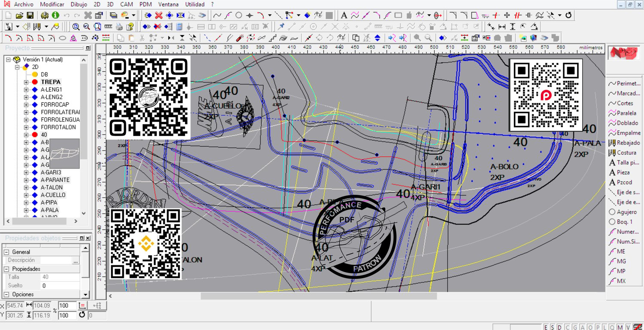Expand the FORROCAP tree node

pyautogui.click(x=26, y=105)
